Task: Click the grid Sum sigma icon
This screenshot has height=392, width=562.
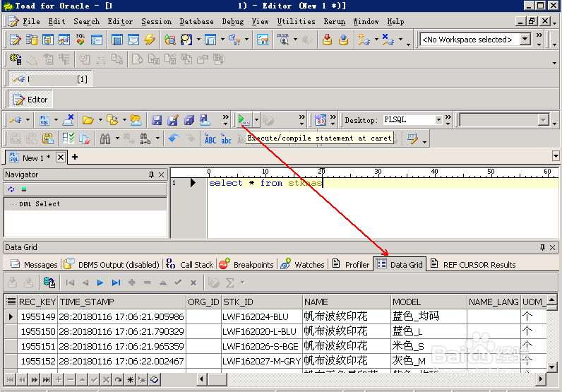Action: point(229,283)
